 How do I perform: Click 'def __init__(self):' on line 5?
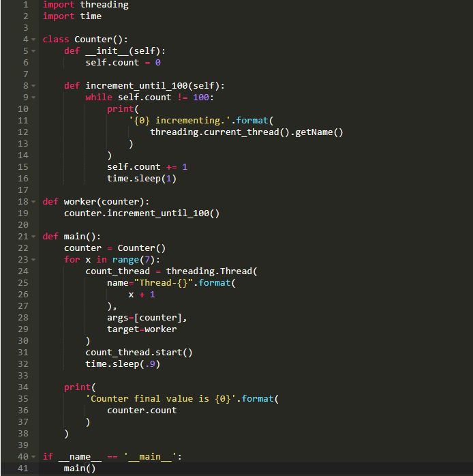115,51
